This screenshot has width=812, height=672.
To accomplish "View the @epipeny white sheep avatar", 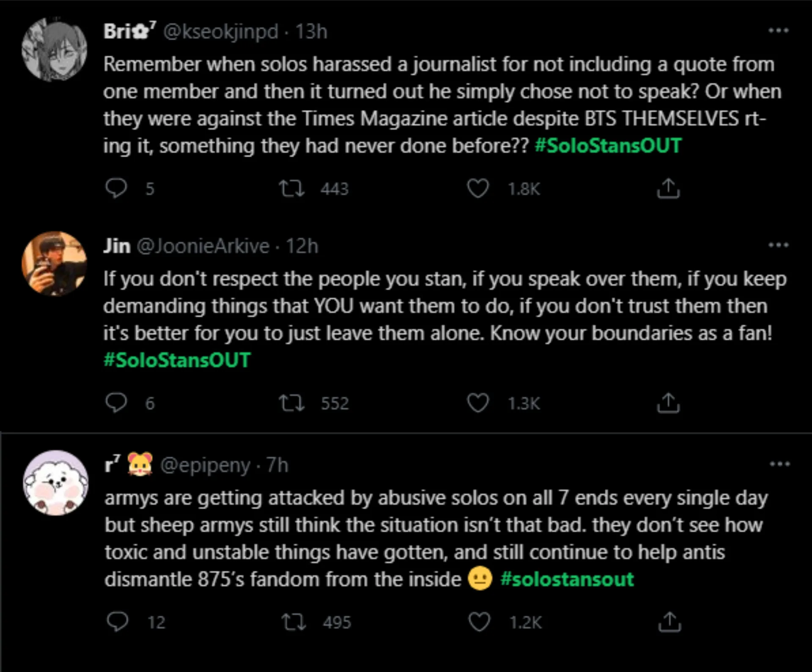I will [55, 483].
